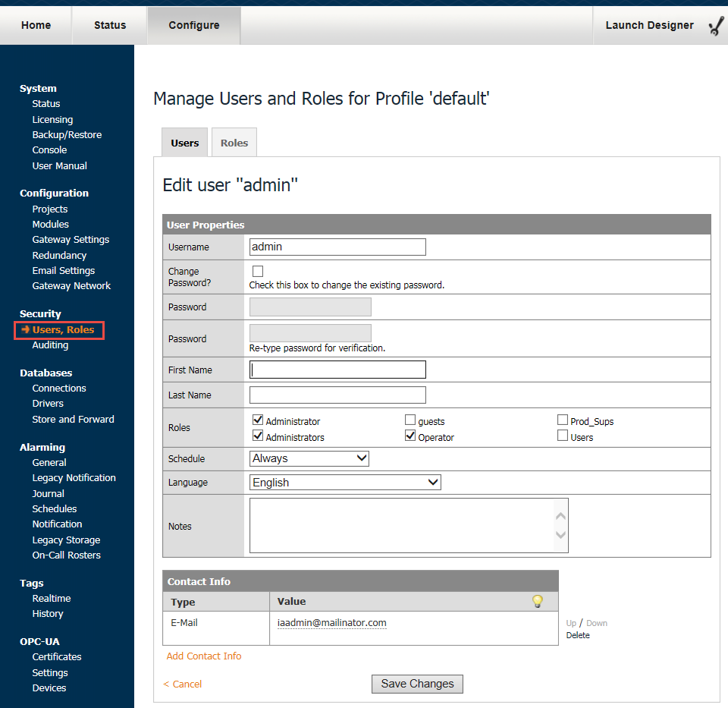Check the guests role checkbox
Image resolution: width=728 pixels, height=708 pixels.
410,419
